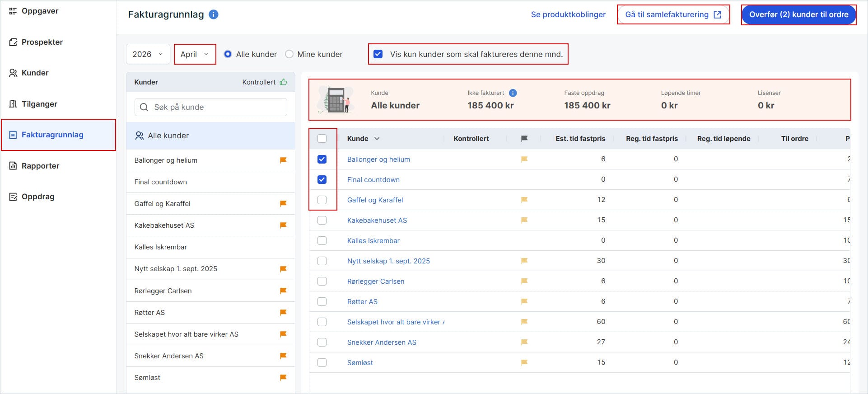The height and width of the screenshot is (394, 868).
Task: Click the info icon beside Fakturagrunnlag title
Action: [214, 14]
